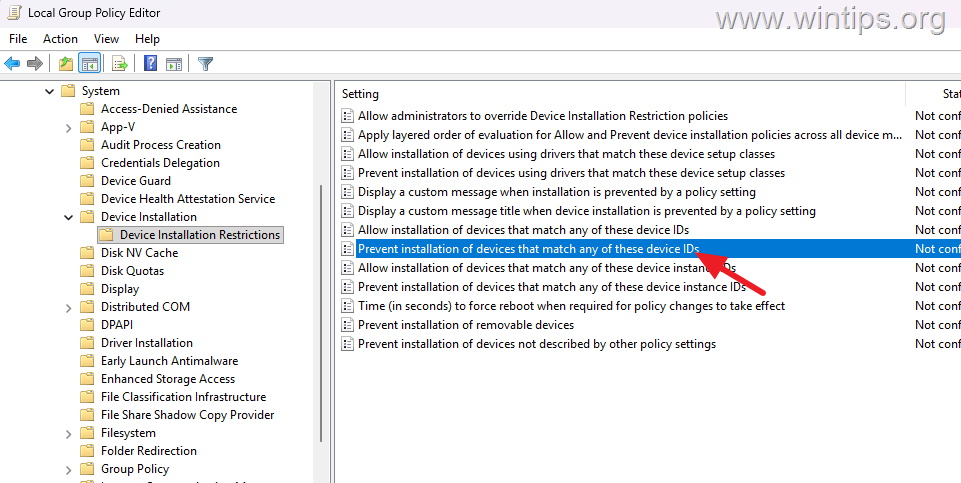Viewport: 961px width, 483px height.
Task: Open the blue Help question-mark icon
Action: (150, 63)
